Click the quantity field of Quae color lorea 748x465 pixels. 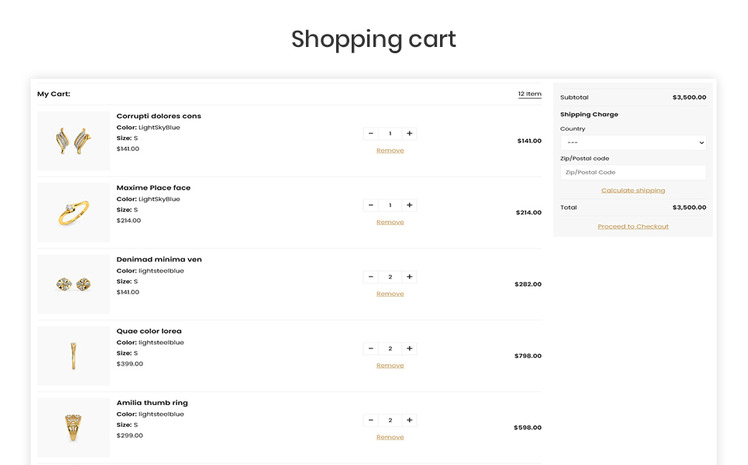point(390,349)
